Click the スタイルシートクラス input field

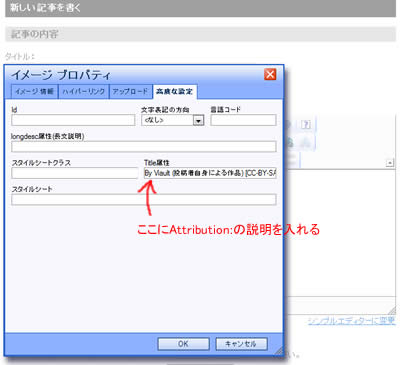(x=75, y=173)
